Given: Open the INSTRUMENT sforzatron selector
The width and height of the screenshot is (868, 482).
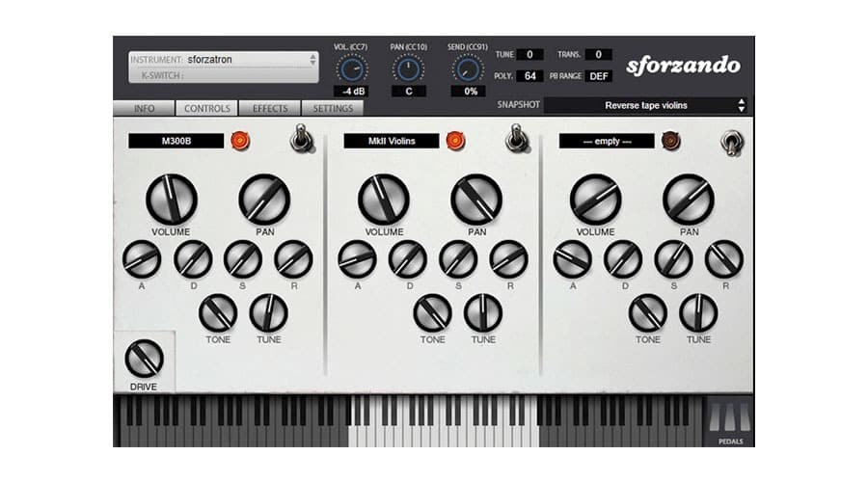Looking at the screenshot, I should tap(224, 59).
